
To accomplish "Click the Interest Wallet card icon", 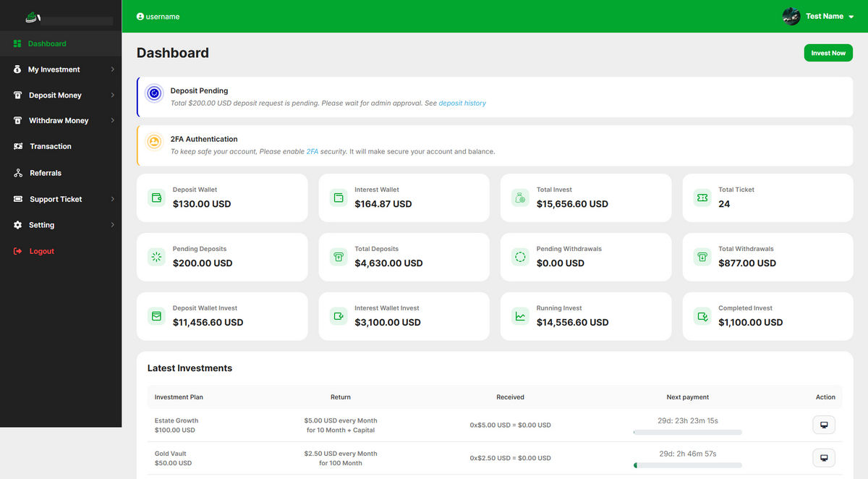I will pos(338,198).
